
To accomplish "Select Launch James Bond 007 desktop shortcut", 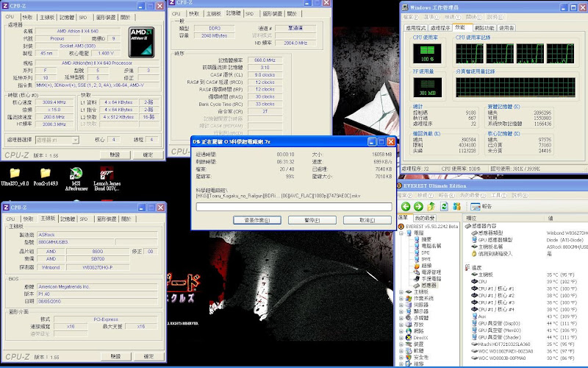I will [107, 180].
